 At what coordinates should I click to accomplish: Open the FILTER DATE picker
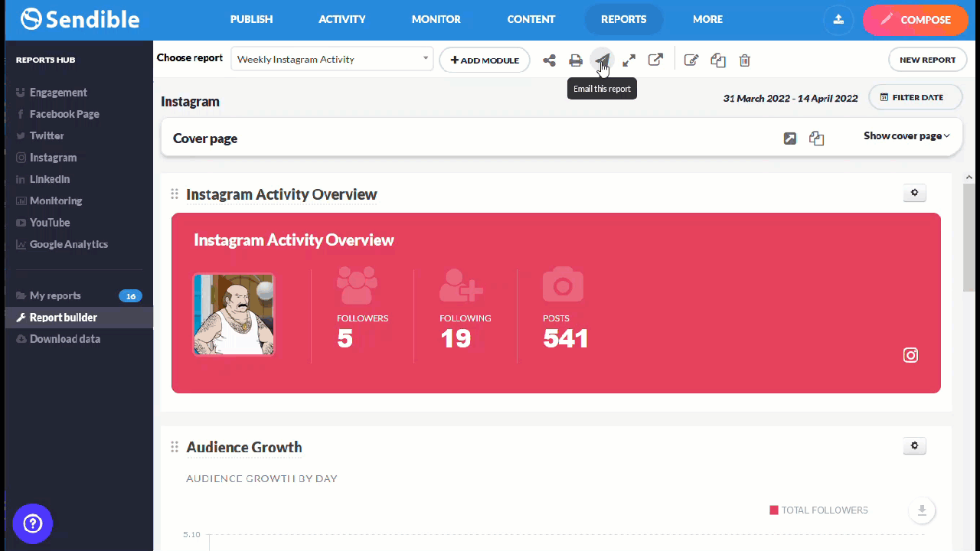[915, 97]
